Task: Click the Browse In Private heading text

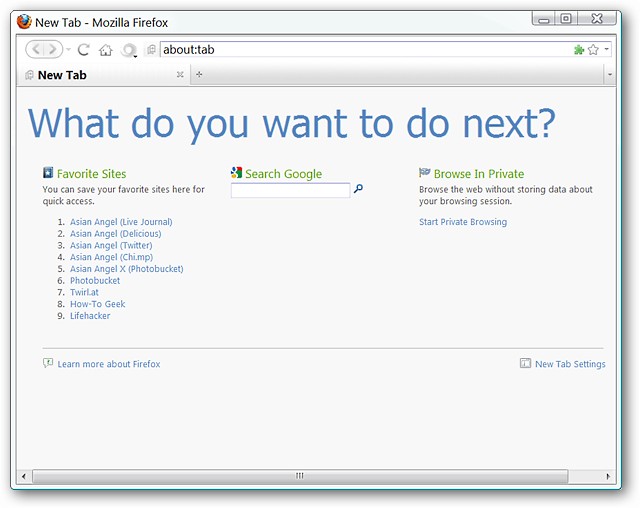Action: click(x=479, y=174)
